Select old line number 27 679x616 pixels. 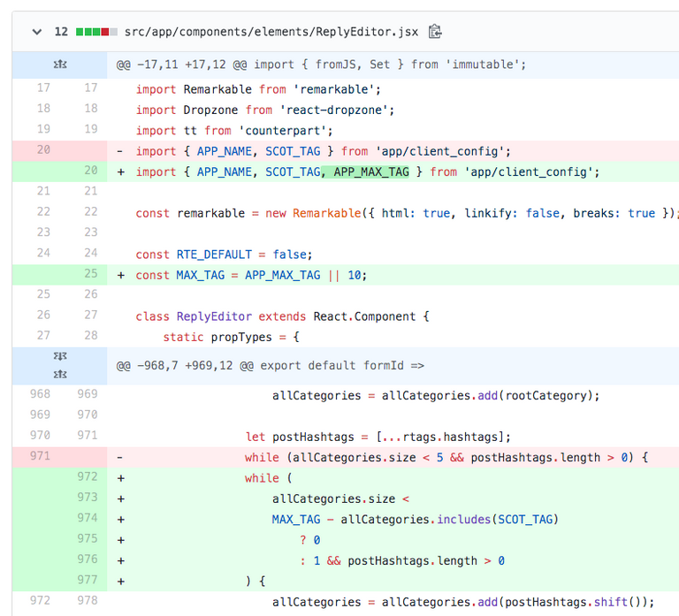click(x=43, y=336)
